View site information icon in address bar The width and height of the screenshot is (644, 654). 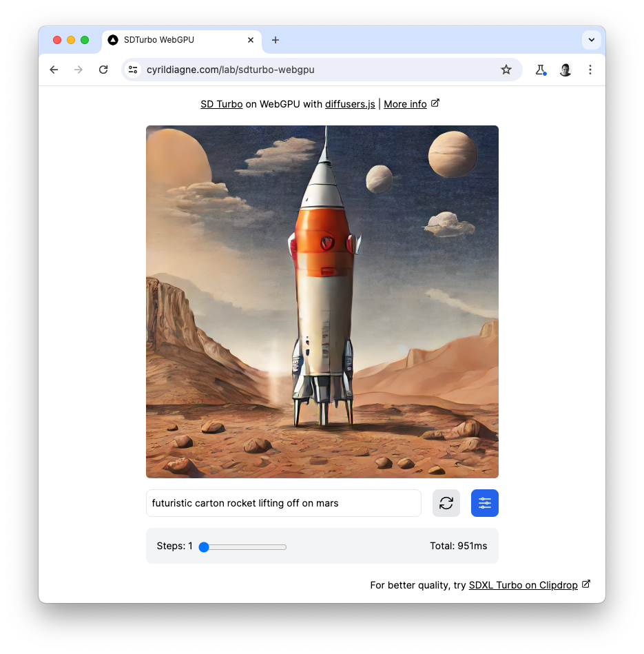(133, 70)
